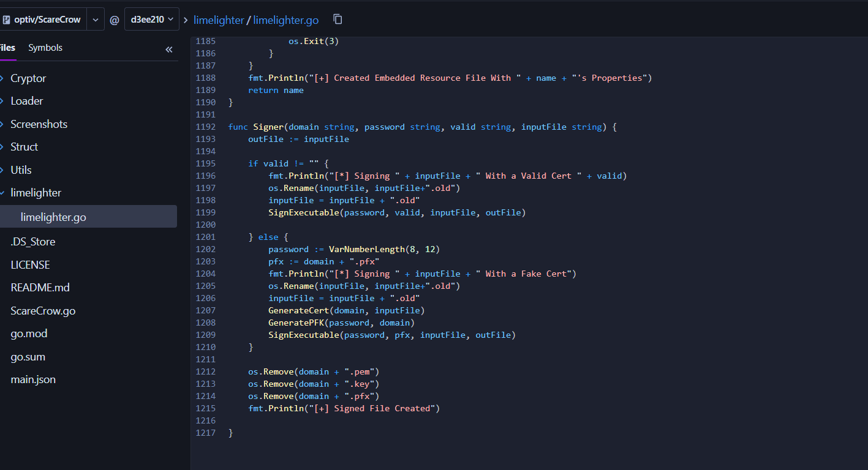This screenshot has width=868, height=470.
Task: Click line number 1195
Action: pos(205,163)
